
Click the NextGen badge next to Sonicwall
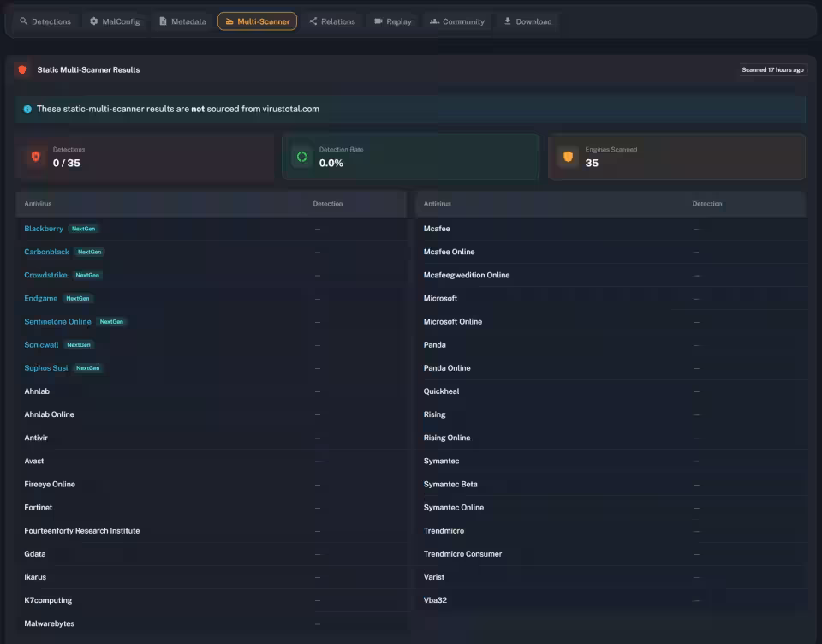[x=79, y=344]
